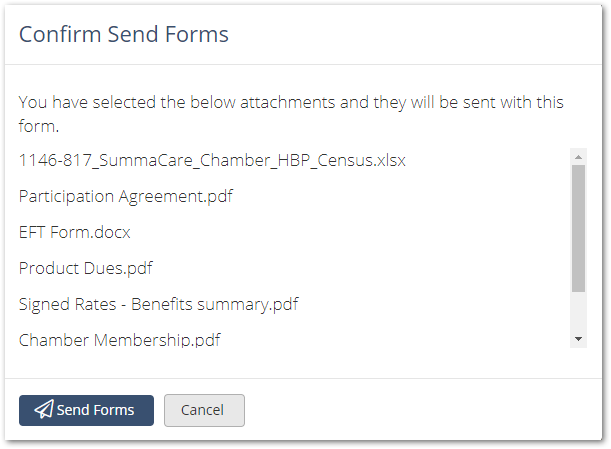611x449 pixels.
Task: Click blank footer area right of Cancel
Action: [421, 410]
